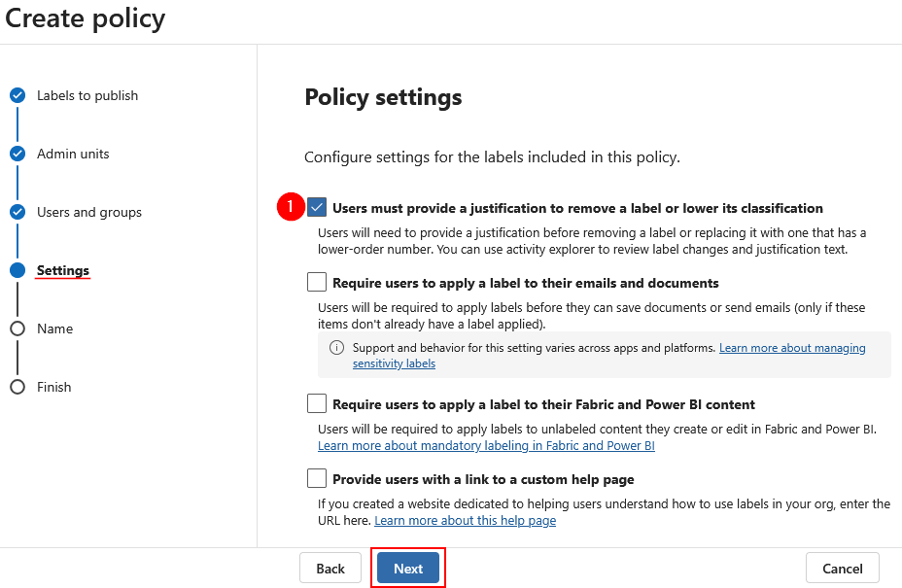
Task: Click the red numbered annotation marker
Action: tap(291, 207)
